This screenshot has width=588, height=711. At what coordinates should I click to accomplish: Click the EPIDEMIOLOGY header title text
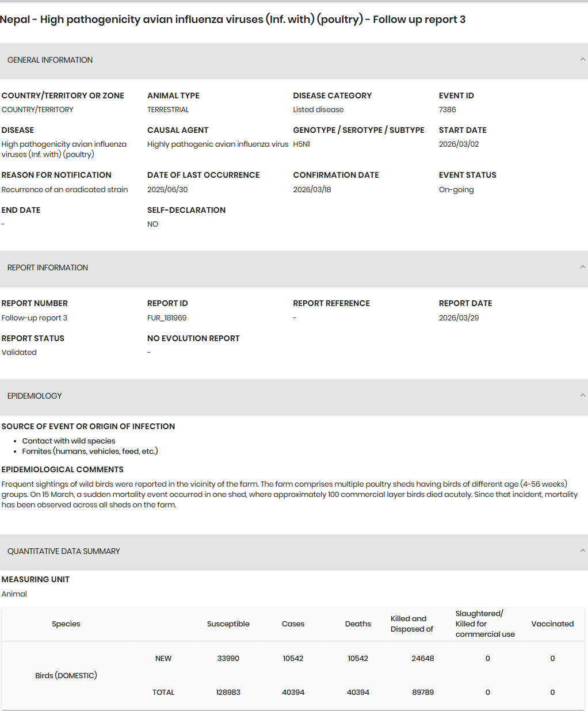35,396
